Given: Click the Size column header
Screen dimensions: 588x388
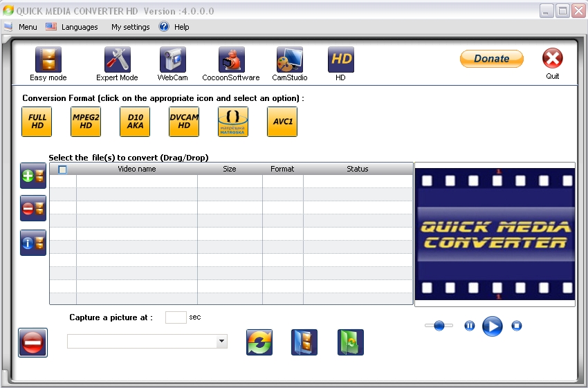Looking at the screenshot, I should tap(230, 169).
